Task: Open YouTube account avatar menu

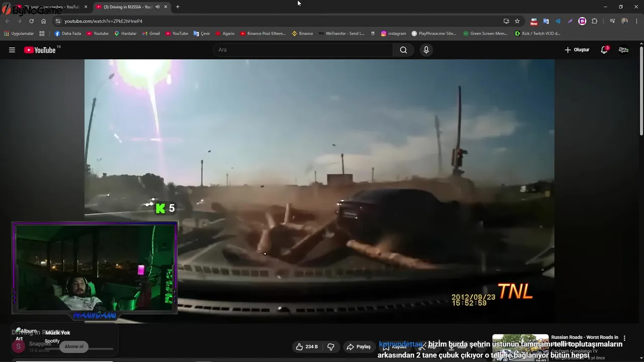Action: 624,50
